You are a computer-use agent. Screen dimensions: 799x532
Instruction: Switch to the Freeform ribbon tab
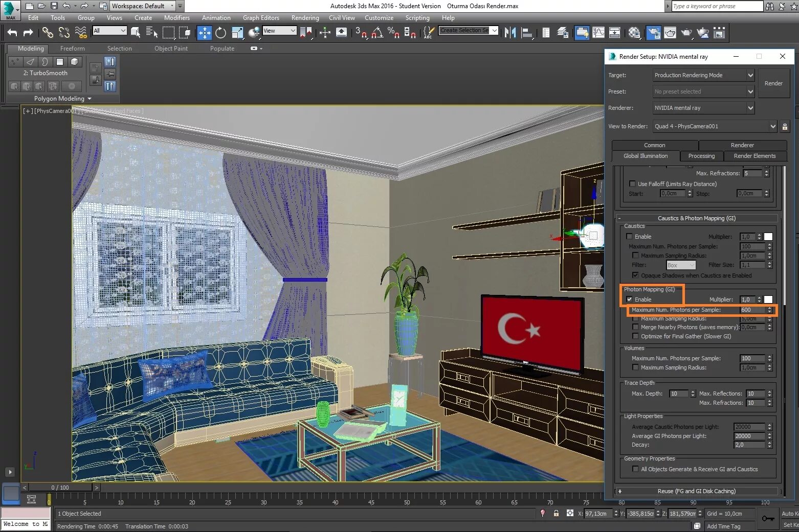pos(73,49)
